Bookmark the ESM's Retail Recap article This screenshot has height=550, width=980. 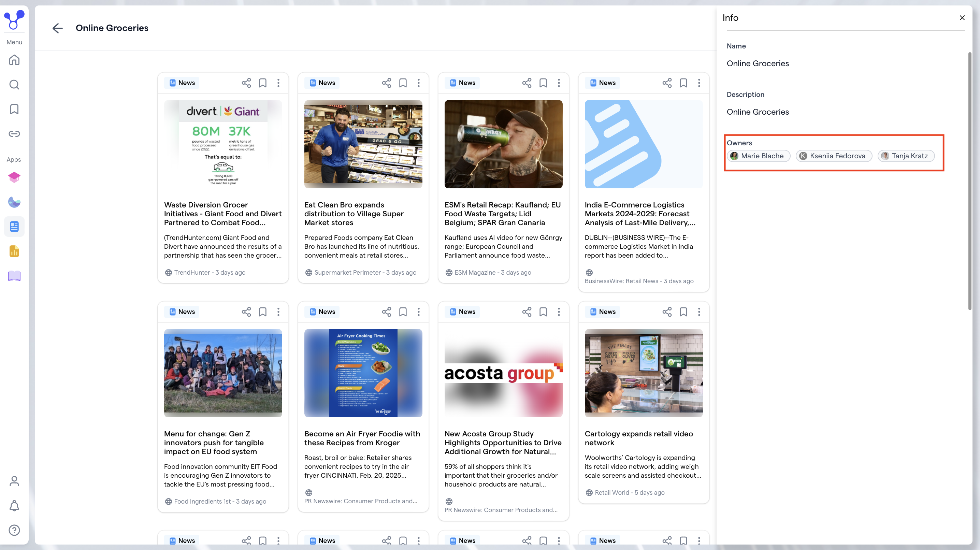tap(543, 83)
